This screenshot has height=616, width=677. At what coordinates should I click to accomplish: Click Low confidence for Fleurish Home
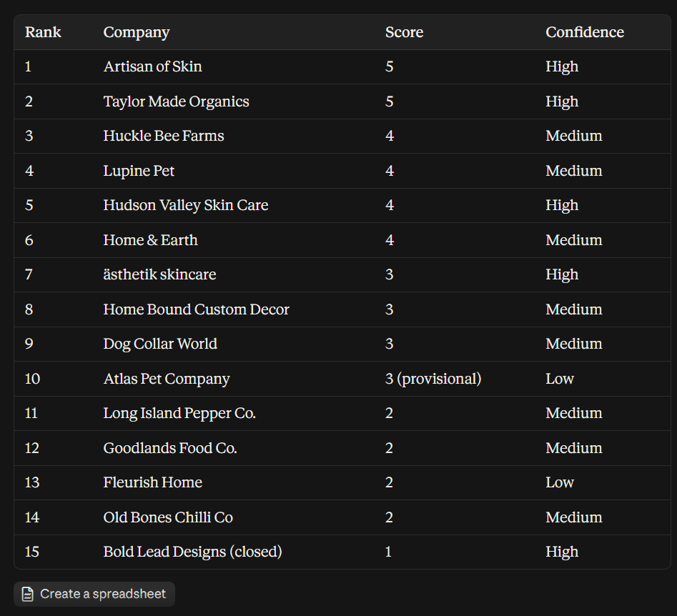[560, 482]
